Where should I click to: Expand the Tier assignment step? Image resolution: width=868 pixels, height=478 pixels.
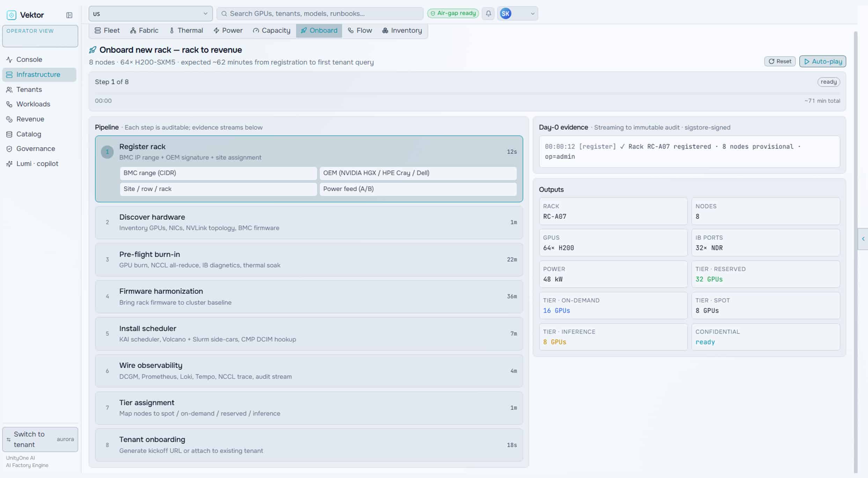pyautogui.click(x=309, y=408)
